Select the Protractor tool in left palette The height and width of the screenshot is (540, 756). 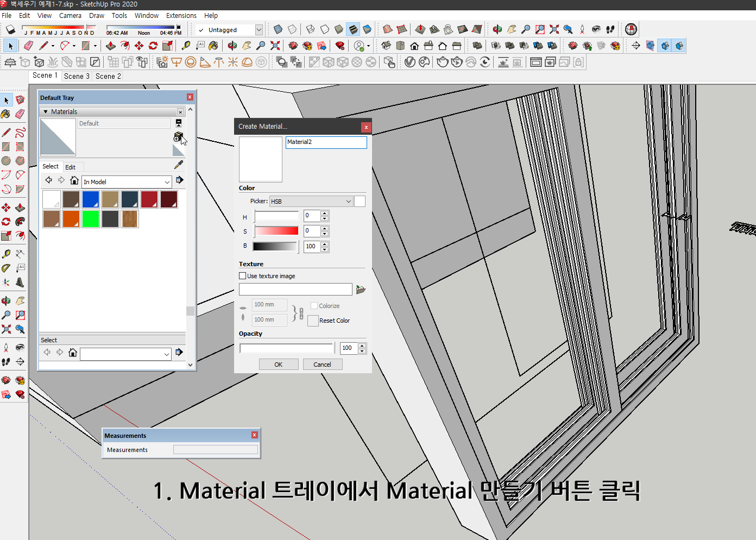tap(6, 268)
